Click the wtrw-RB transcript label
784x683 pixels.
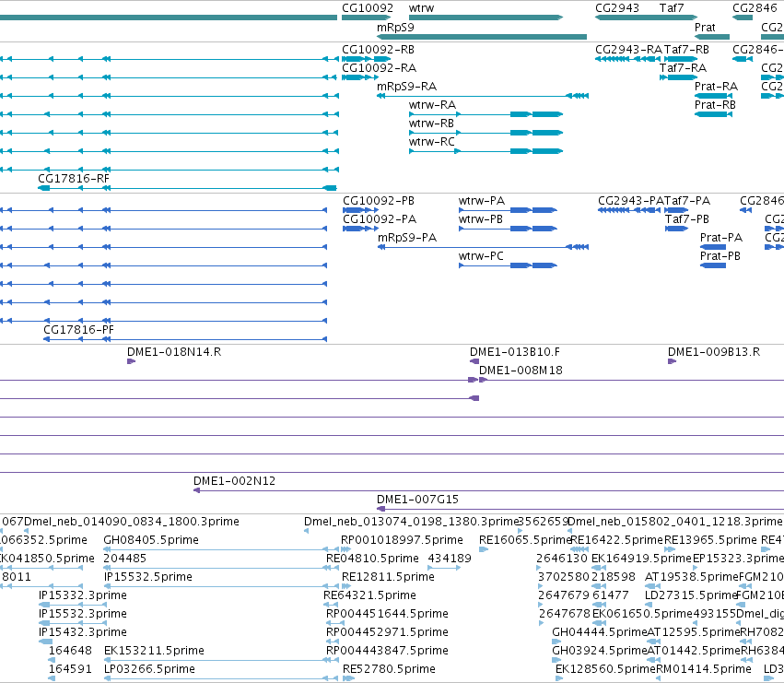pyautogui.click(x=431, y=124)
